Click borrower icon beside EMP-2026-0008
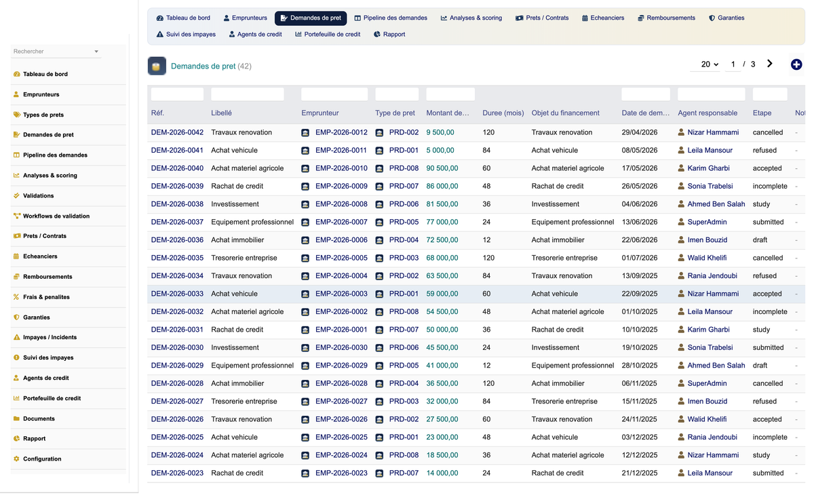The height and width of the screenshot is (504, 814). click(x=305, y=204)
